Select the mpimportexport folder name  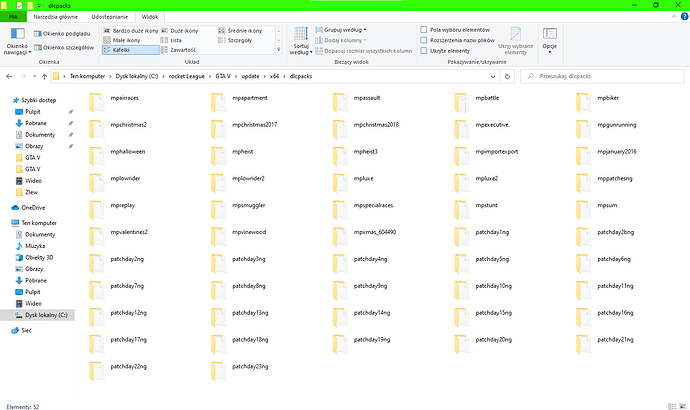coord(497,152)
